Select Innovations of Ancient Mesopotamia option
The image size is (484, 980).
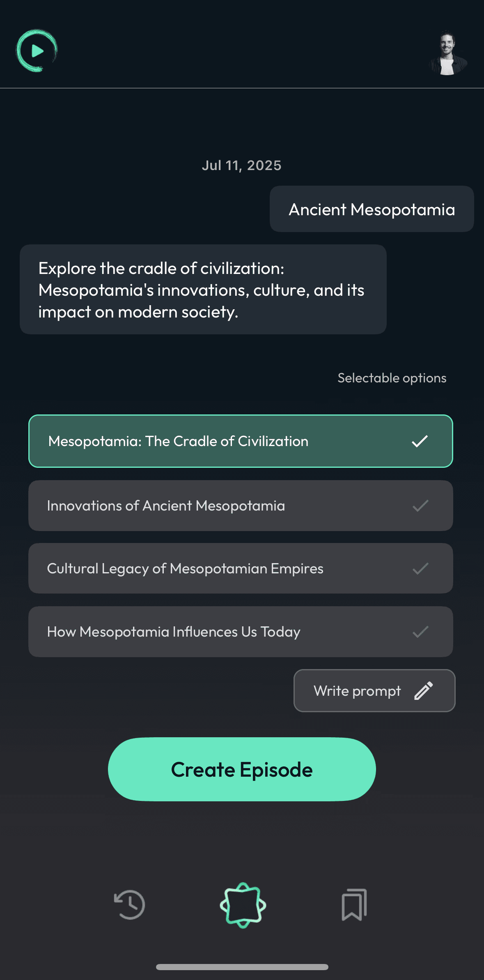coord(241,506)
